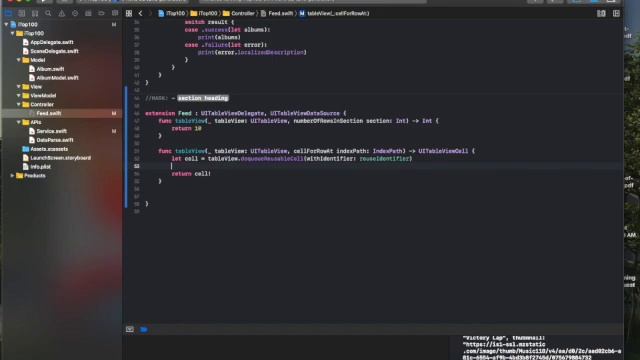Image resolution: width=640 pixels, height=360 pixels.
Task: Click 'return 10' in the code
Action: point(187,129)
